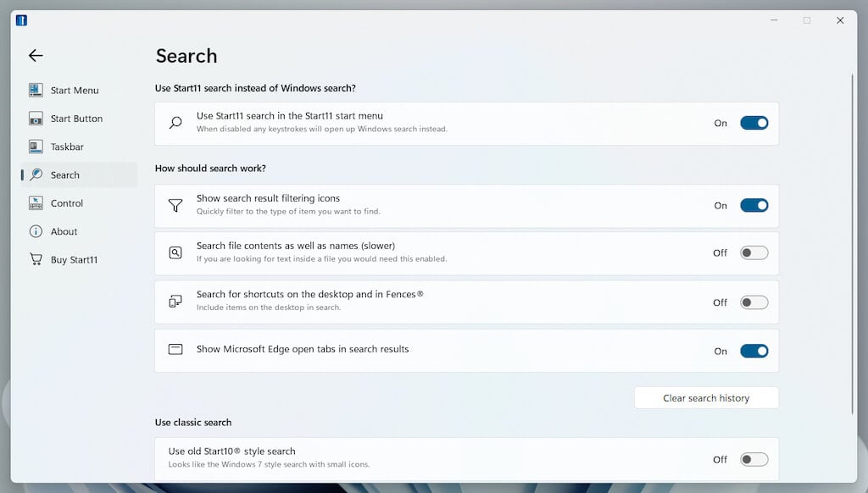Viewport: 868px width, 493px height.
Task: Click the Start Button sidebar icon
Action: 36,119
